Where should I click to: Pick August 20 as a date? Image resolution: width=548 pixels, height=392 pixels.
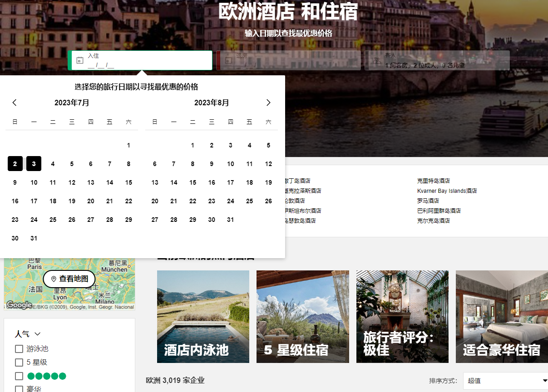coord(155,201)
